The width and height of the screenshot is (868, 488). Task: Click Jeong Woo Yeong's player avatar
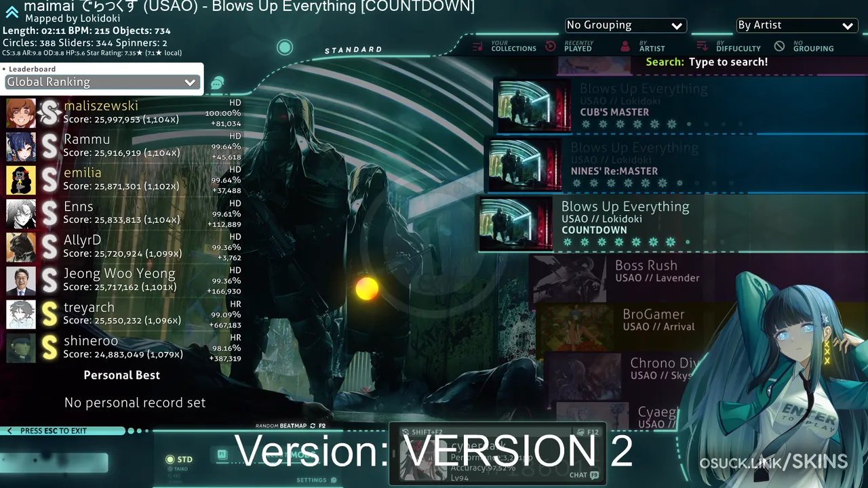coord(21,281)
